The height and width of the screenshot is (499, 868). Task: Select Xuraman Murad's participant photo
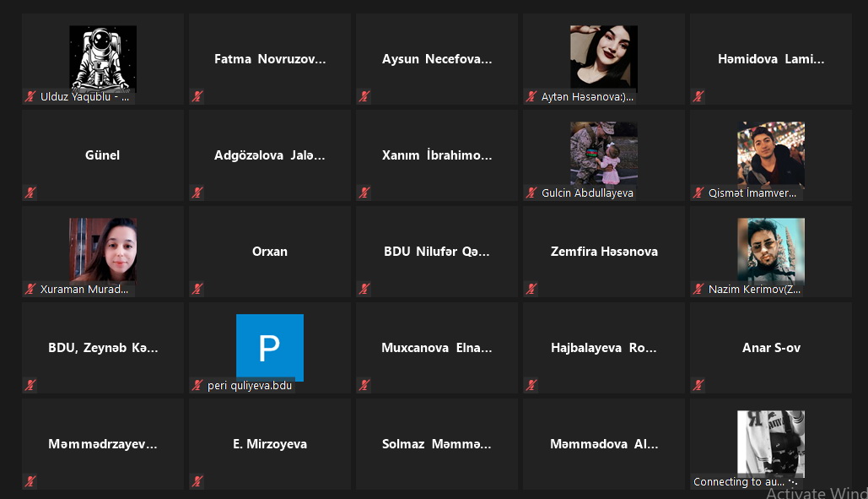[103, 250]
